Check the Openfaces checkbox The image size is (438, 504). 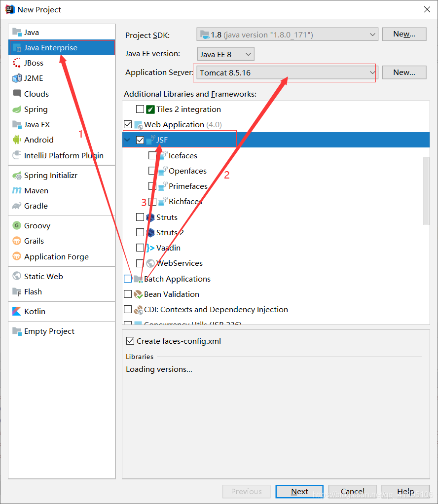pos(152,171)
